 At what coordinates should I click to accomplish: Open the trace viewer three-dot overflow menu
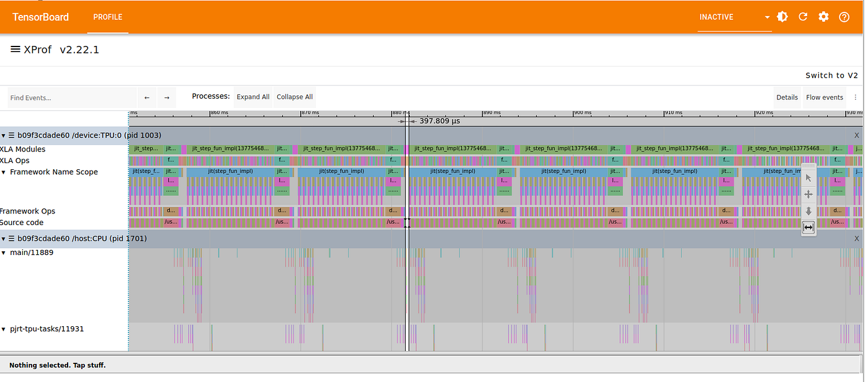click(x=856, y=97)
